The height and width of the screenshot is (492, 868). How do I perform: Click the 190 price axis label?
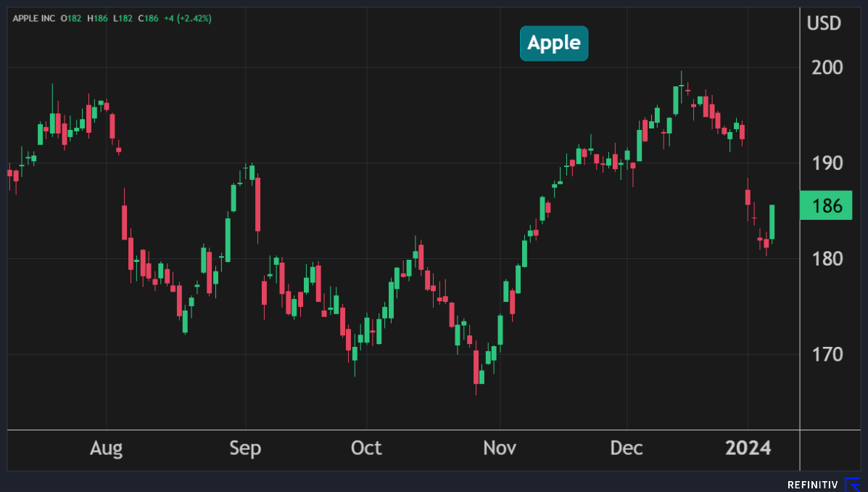tap(827, 163)
